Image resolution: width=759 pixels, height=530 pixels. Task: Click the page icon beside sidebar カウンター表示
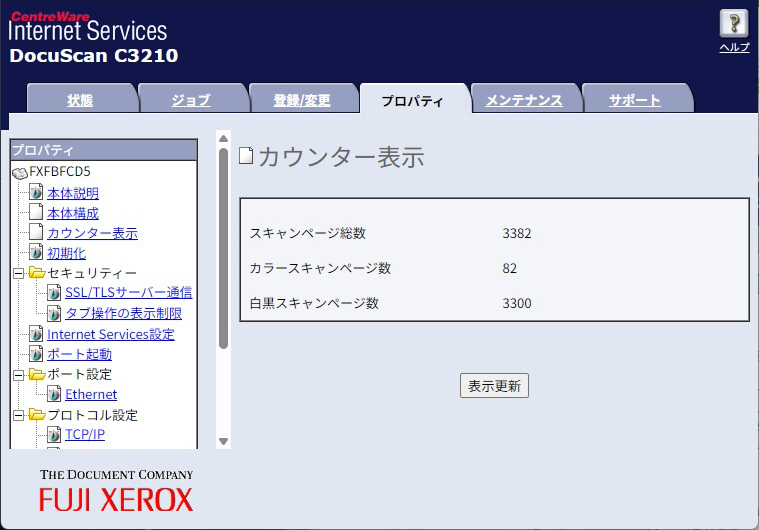point(36,232)
